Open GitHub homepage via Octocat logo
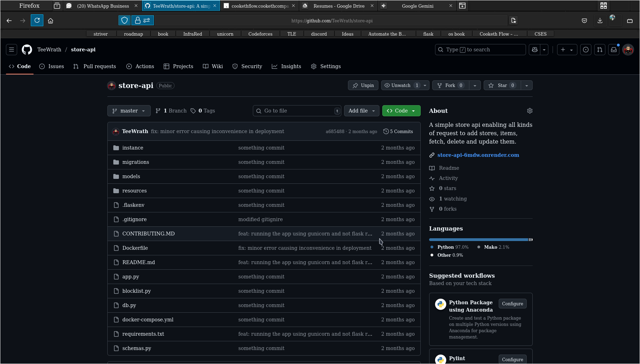This screenshot has width=640, height=364. point(27,50)
